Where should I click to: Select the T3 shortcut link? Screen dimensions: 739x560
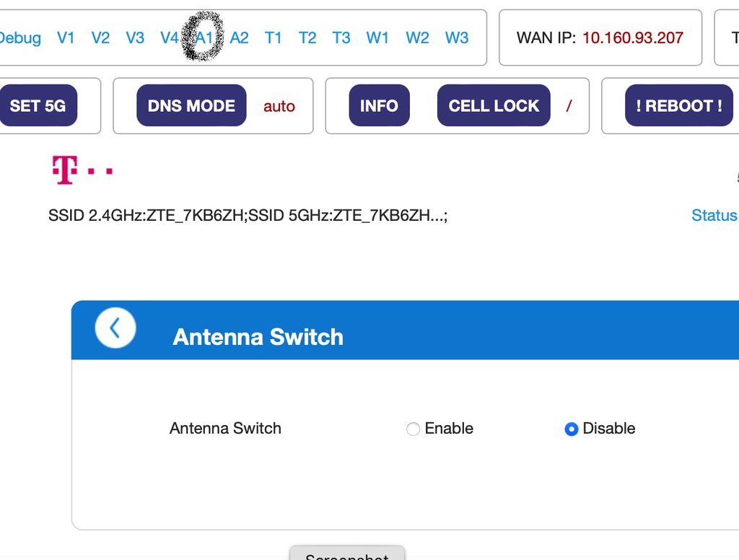pyautogui.click(x=341, y=38)
